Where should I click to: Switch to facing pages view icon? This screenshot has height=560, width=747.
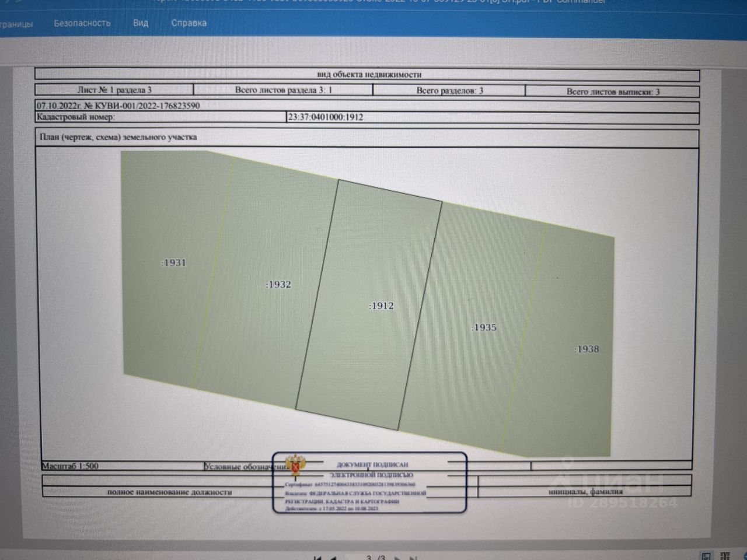725,556
